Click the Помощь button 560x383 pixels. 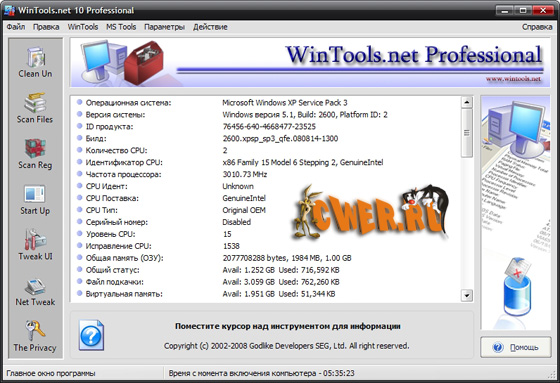[516, 347]
